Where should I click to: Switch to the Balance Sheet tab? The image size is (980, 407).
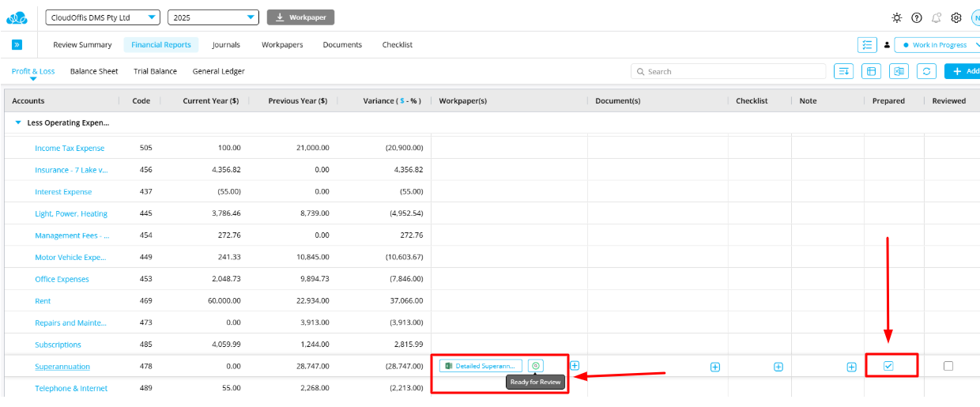tap(94, 71)
